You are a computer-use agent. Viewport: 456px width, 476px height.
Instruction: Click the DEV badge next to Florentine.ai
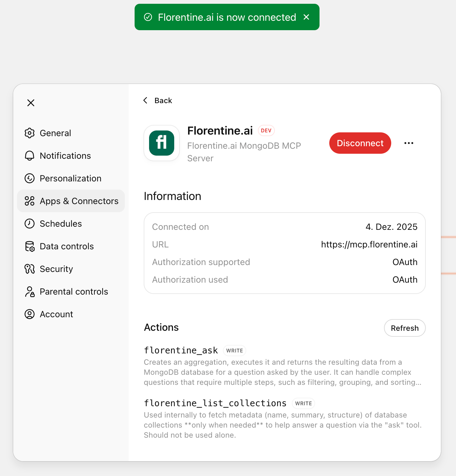[266, 130]
